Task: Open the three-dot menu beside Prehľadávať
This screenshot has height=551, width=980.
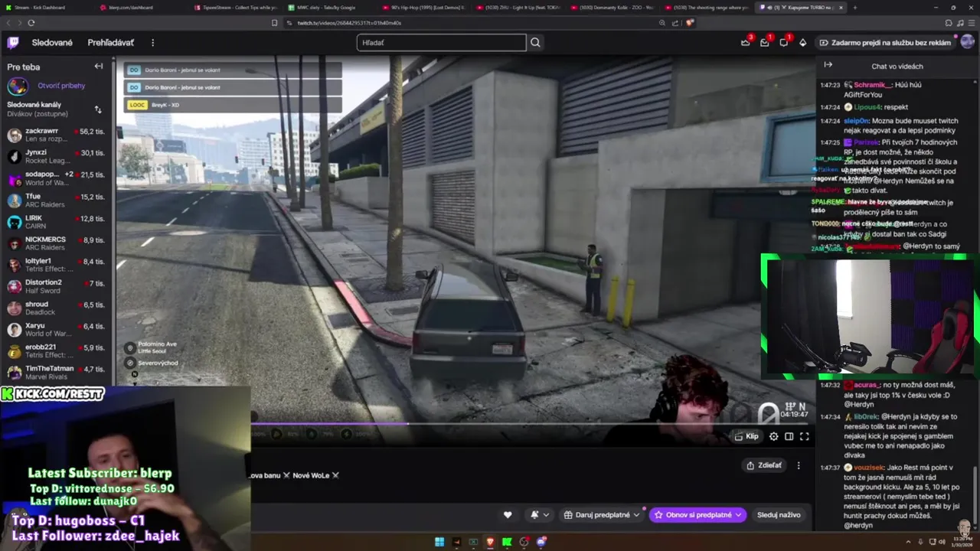Action: tap(152, 43)
